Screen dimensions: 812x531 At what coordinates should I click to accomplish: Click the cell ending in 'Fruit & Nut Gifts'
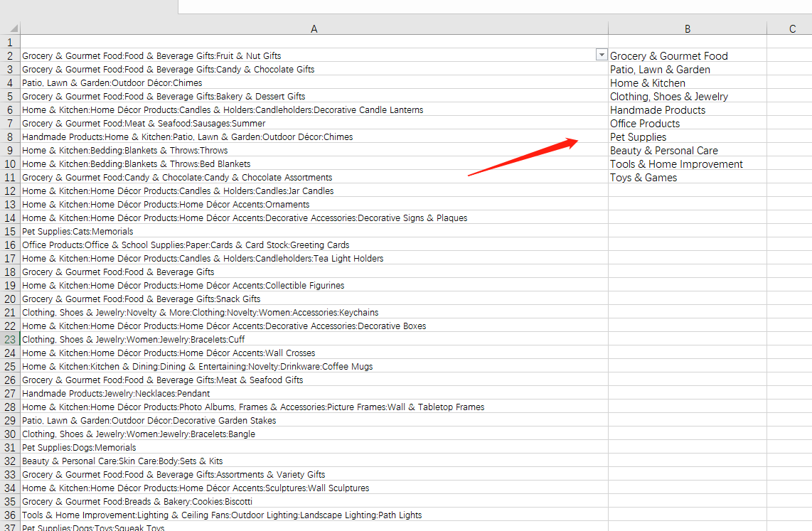(x=314, y=55)
